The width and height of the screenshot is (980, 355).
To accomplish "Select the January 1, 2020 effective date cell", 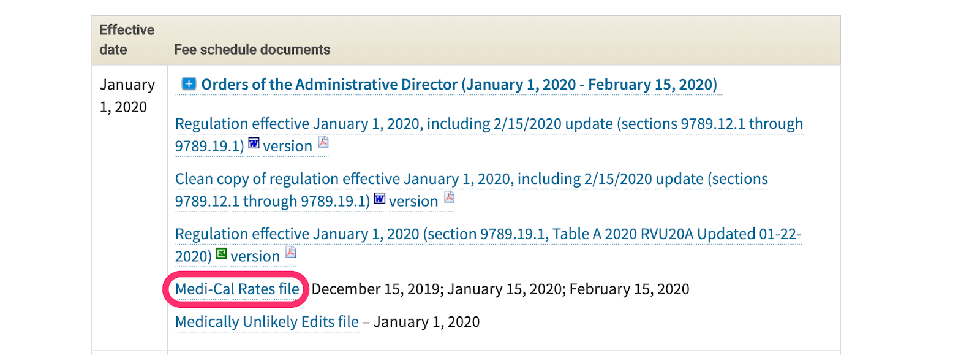I will (127, 96).
